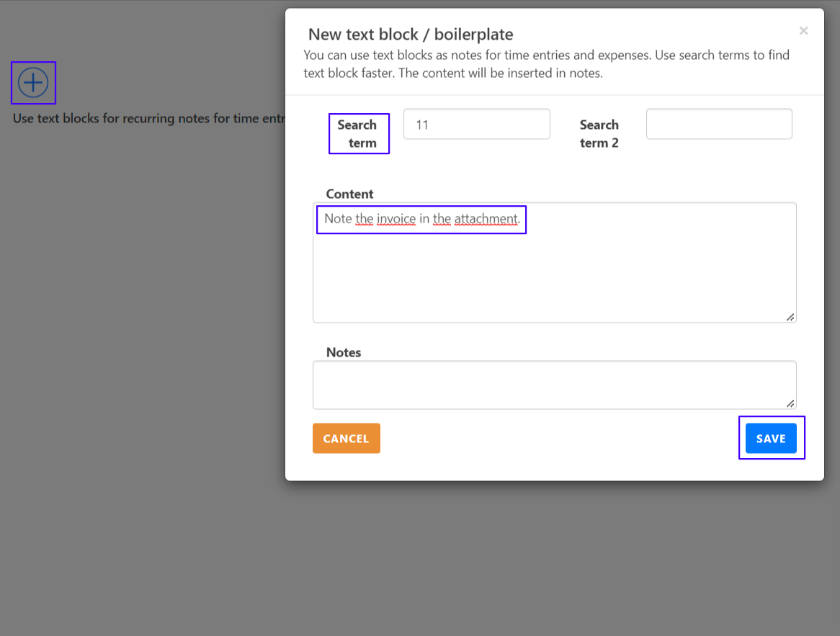
Task: Click the 'Use text blocks for recurring notes' text
Action: pyautogui.click(x=149, y=118)
